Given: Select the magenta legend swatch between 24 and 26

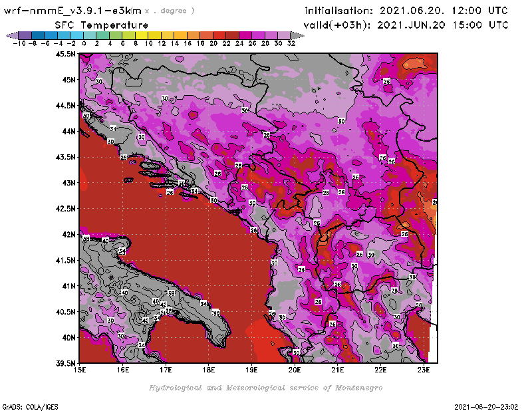Looking at the screenshot, I should coord(245,35).
